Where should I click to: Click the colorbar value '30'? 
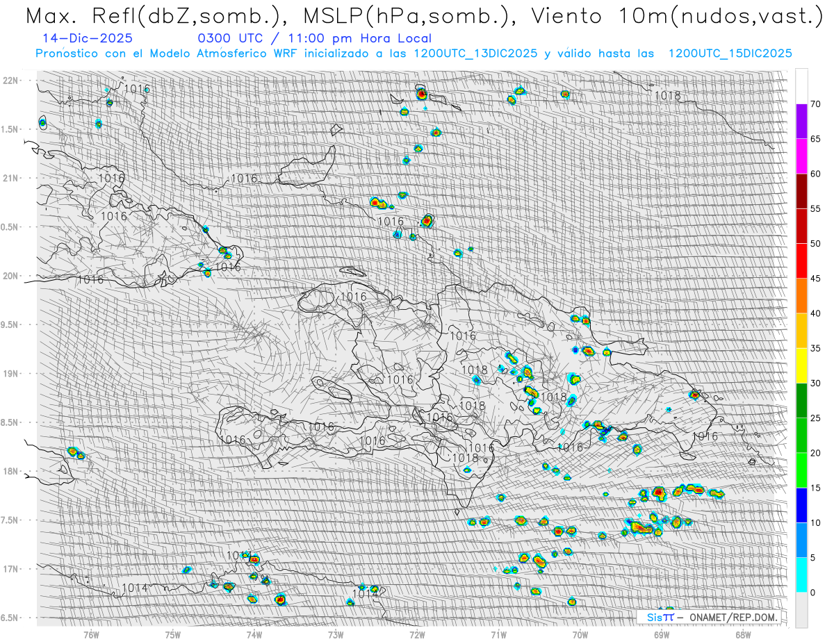815,383
